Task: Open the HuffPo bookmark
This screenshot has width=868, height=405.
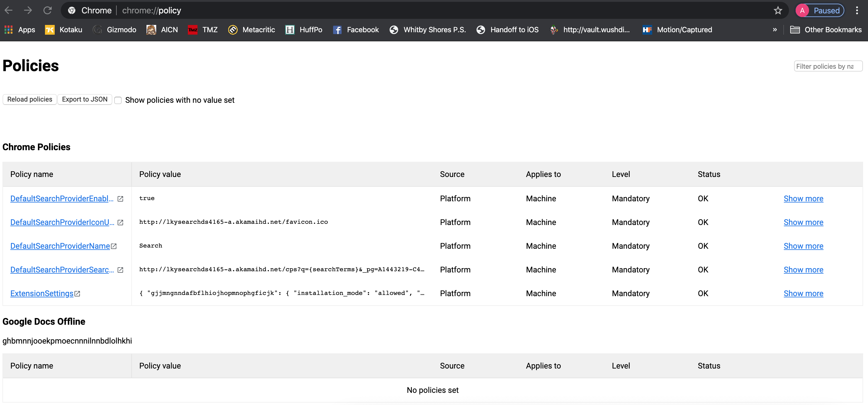Action: tap(304, 30)
